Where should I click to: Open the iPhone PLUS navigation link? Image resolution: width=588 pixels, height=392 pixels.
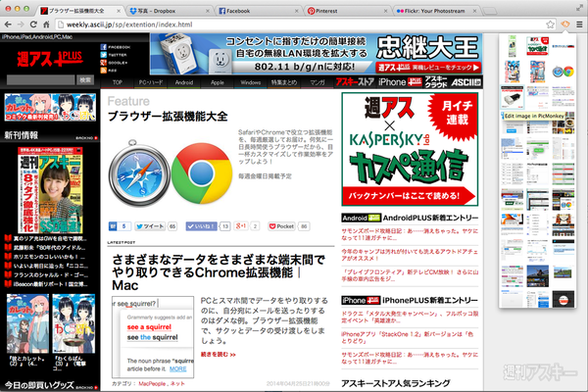point(400,82)
